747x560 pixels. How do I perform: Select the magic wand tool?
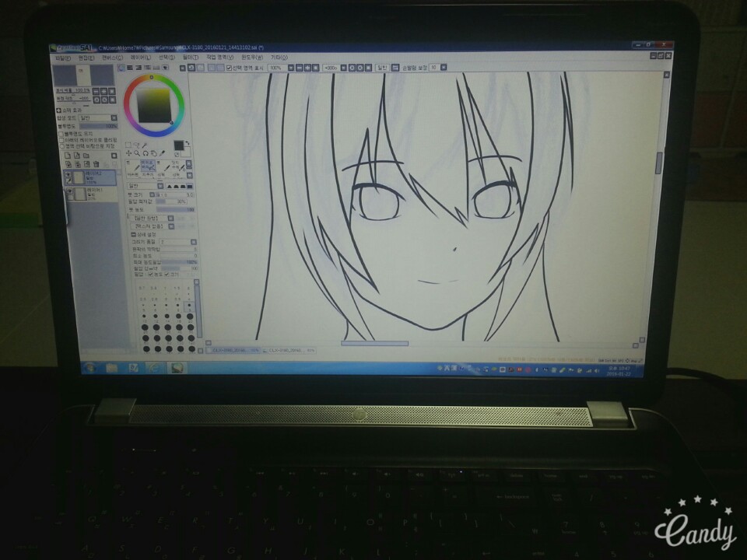[x=145, y=145]
